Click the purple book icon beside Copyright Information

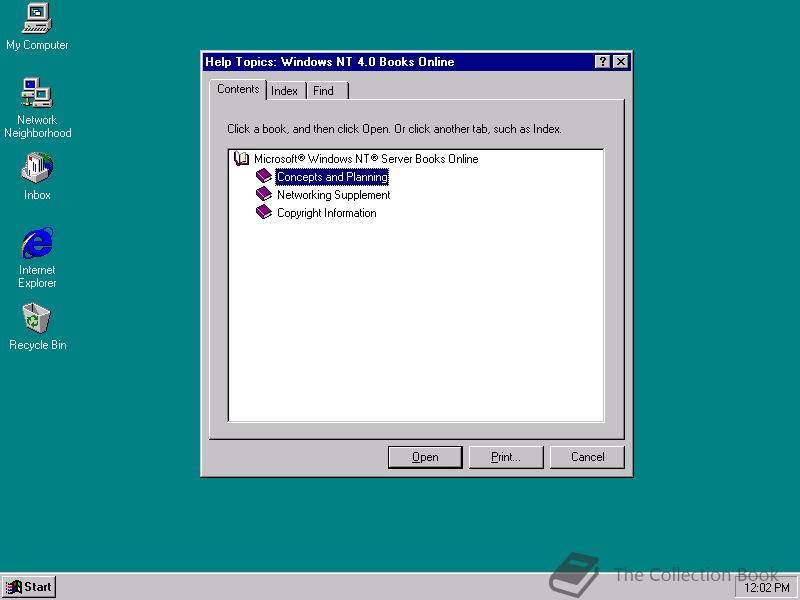(x=264, y=212)
